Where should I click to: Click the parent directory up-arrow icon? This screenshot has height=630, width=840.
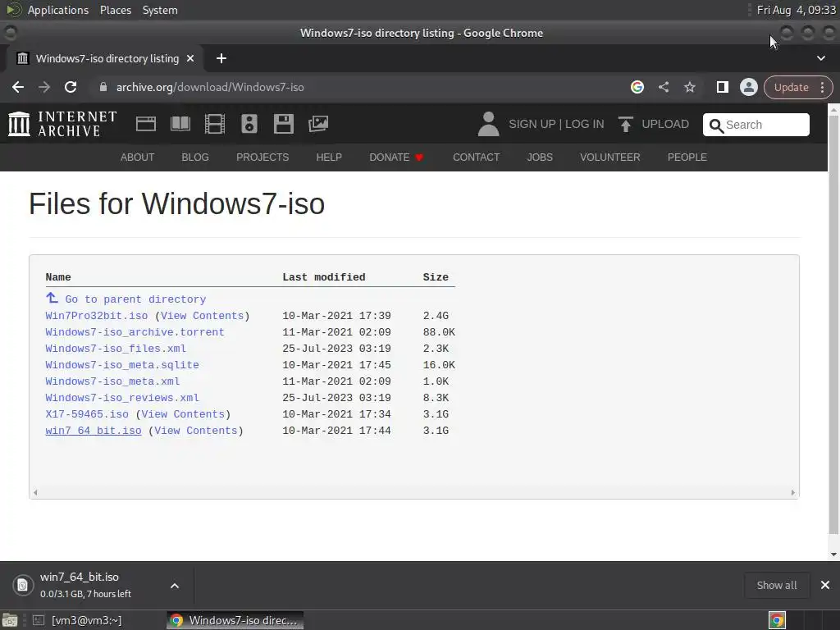tap(52, 297)
